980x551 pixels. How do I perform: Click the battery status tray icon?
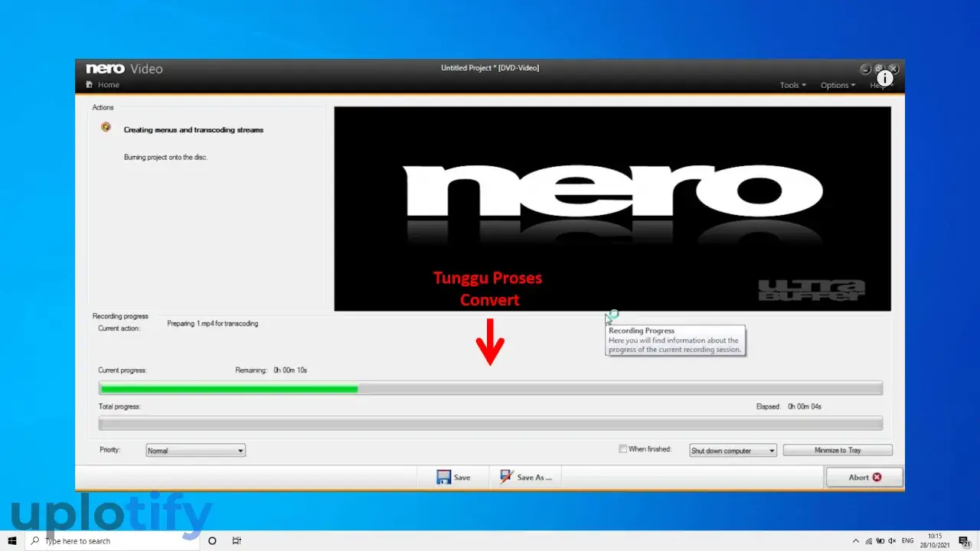point(879,540)
